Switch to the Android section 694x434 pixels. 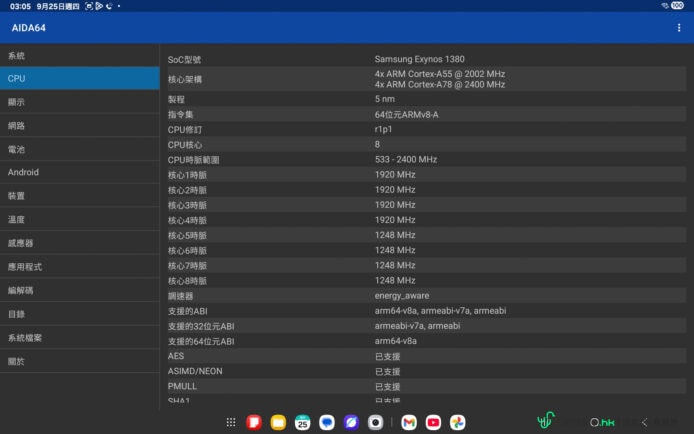[x=80, y=172]
